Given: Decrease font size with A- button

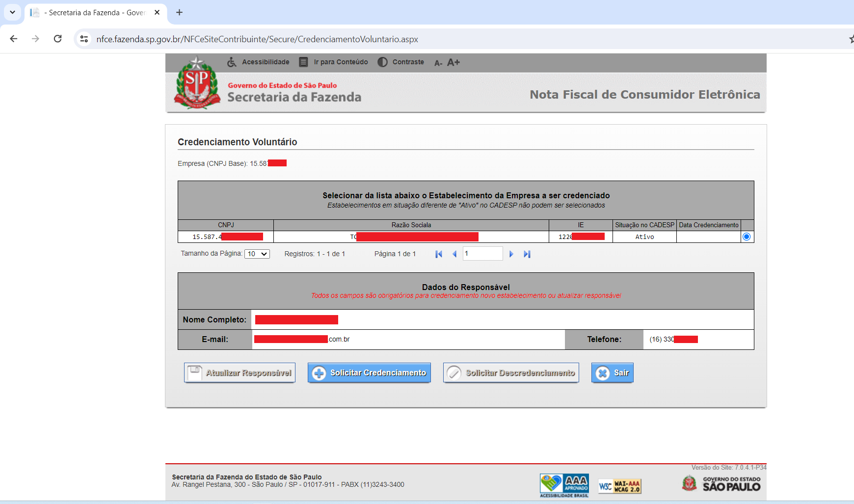Looking at the screenshot, I should pos(438,63).
